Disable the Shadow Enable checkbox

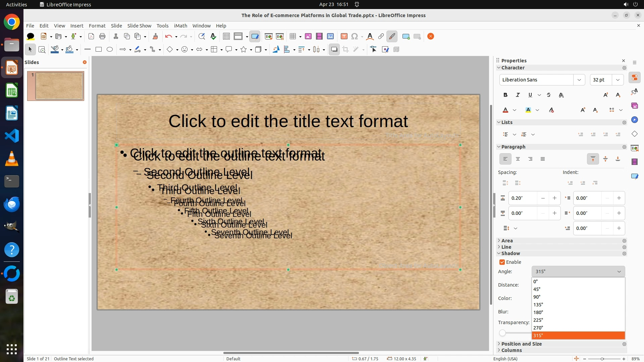(x=502, y=262)
